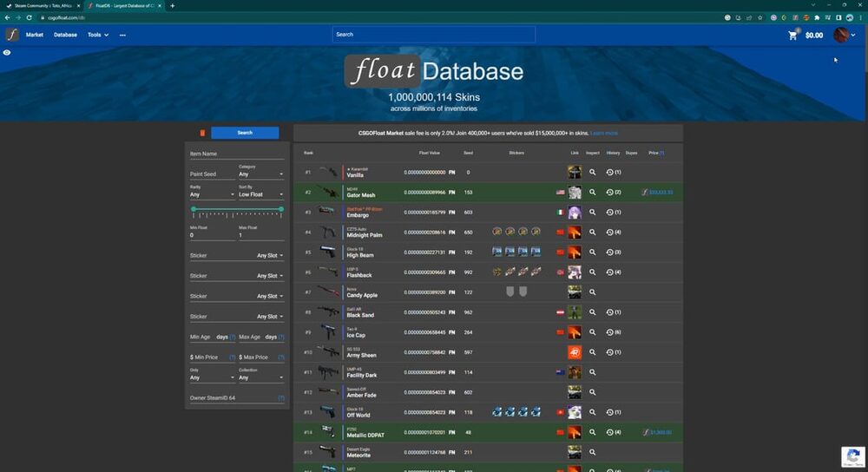The image size is (868, 472).
Task: View history of the Vanilla Karambit
Action: (613, 172)
